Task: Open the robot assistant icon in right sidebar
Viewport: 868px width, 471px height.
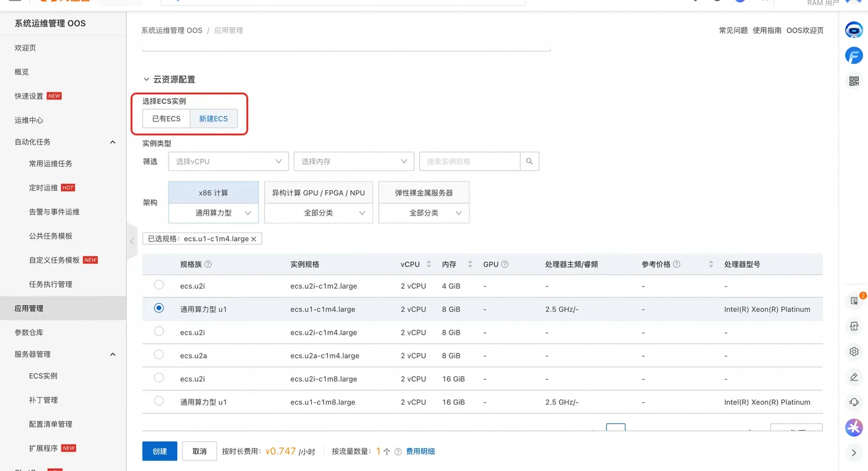Action: point(854,30)
